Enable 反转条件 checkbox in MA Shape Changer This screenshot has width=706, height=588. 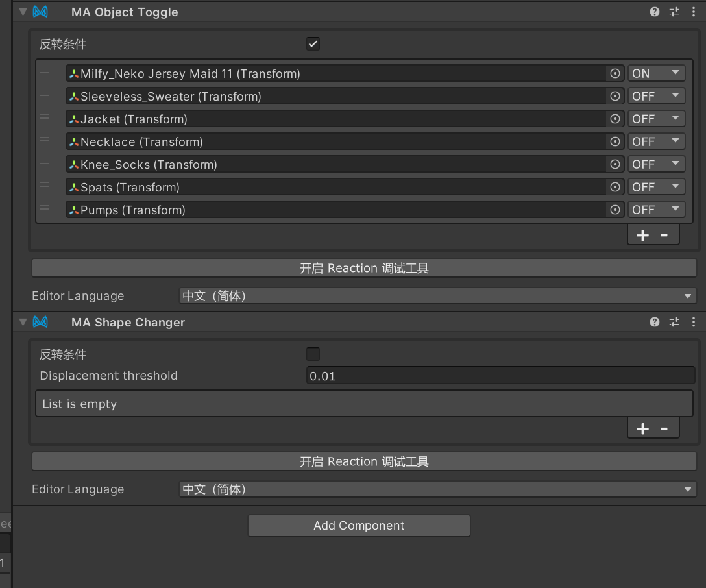point(313,354)
